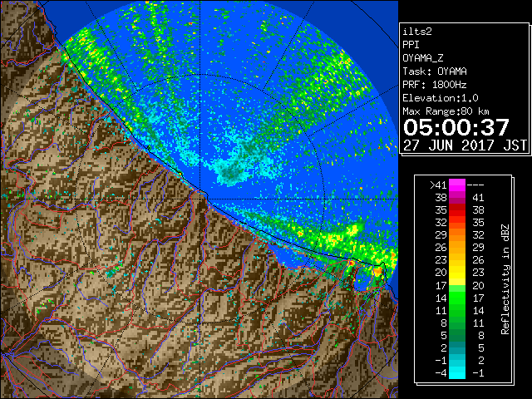Click the 'Max Range:80 km' text
The height and width of the screenshot is (399, 532).
446,111
